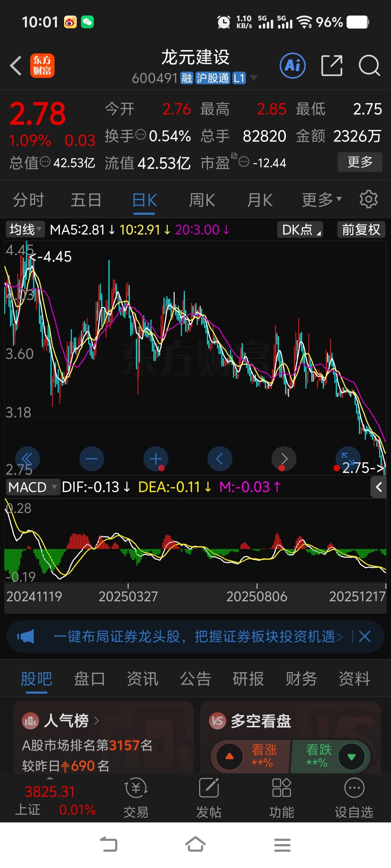Screen dimensions: 391x868
Task: Tap the K-line candlestick chart area
Action: click(x=195, y=358)
